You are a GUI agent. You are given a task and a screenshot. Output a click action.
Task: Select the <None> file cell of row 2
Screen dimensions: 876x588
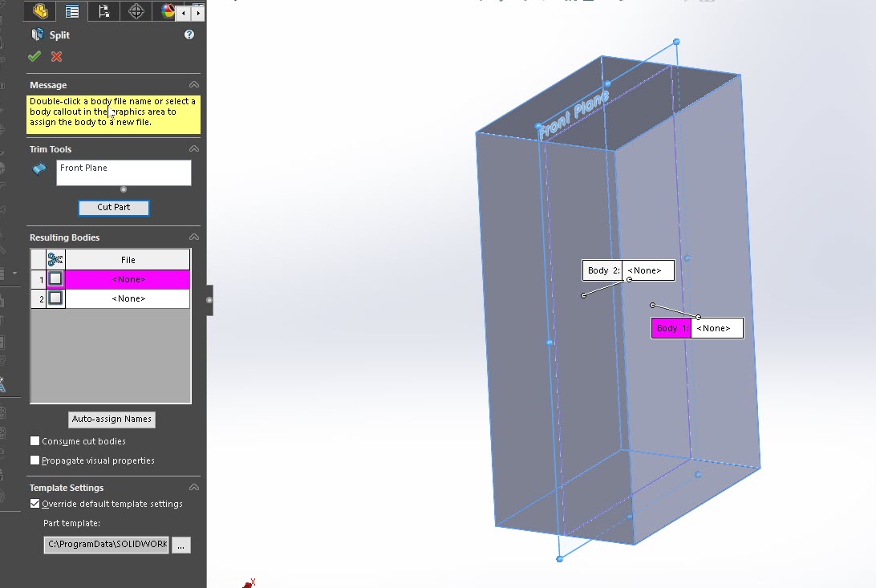(x=128, y=298)
